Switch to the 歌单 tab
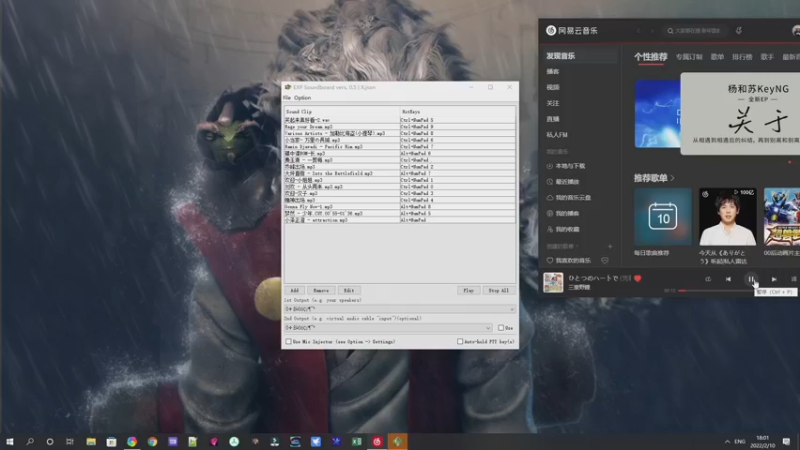Viewport: 800px width, 450px height. coord(717,57)
